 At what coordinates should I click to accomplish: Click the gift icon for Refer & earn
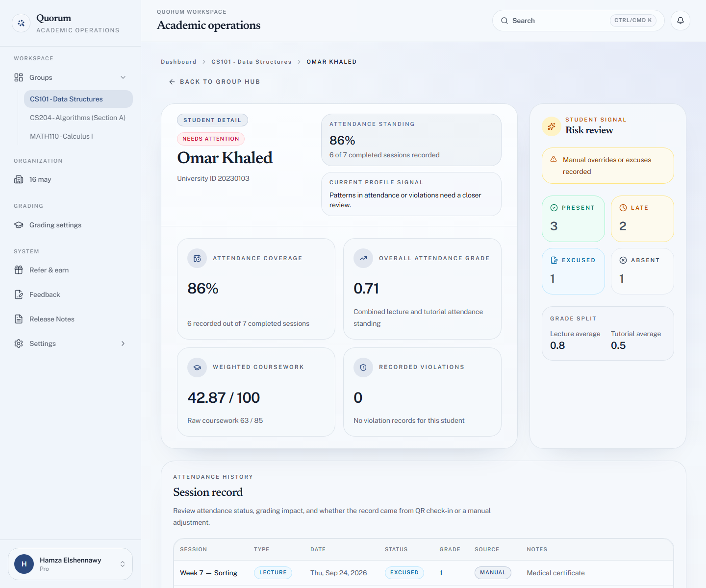tap(19, 270)
